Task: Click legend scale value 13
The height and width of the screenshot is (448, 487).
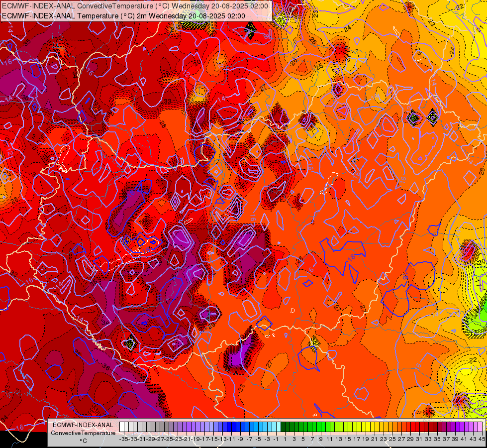Action: coord(339,439)
